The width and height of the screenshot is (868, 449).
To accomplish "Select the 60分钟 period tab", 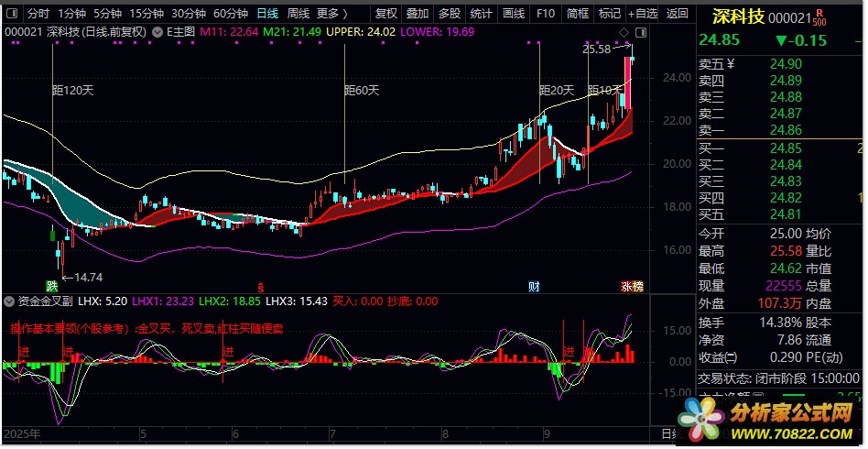I will click(x=231, y=14).
